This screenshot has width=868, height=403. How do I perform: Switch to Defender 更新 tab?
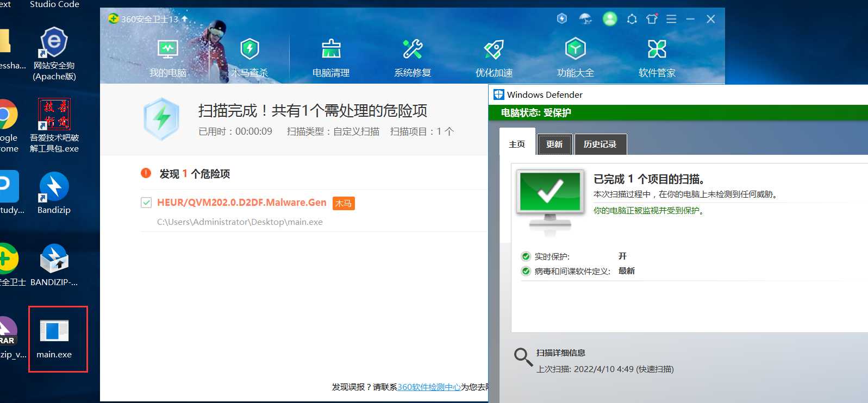coord(554,144)
